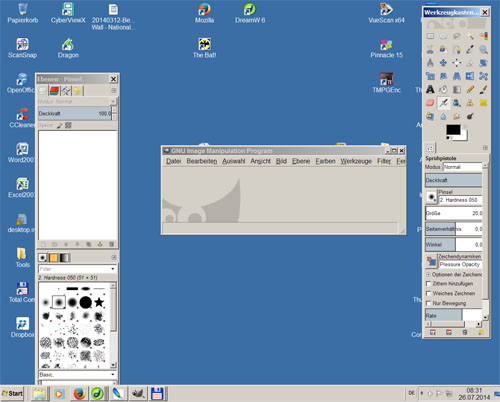Select the Alignment tool
This screenshot has width=500, height=402.
[457, 63]
